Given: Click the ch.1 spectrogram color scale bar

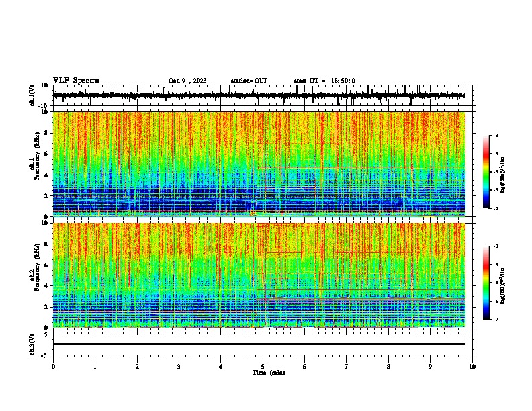Looking at the screenshot, I should point(486,172).
